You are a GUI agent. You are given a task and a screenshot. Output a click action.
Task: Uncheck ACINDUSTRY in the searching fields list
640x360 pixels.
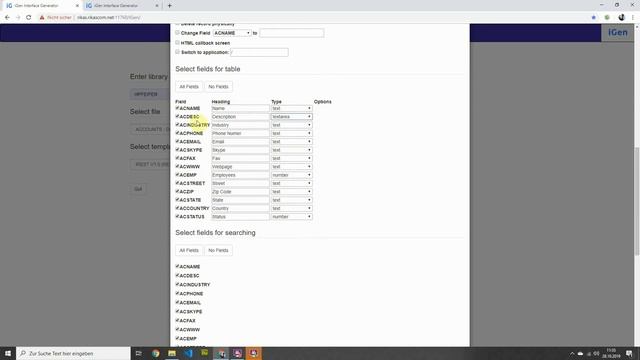coord(177,284)
